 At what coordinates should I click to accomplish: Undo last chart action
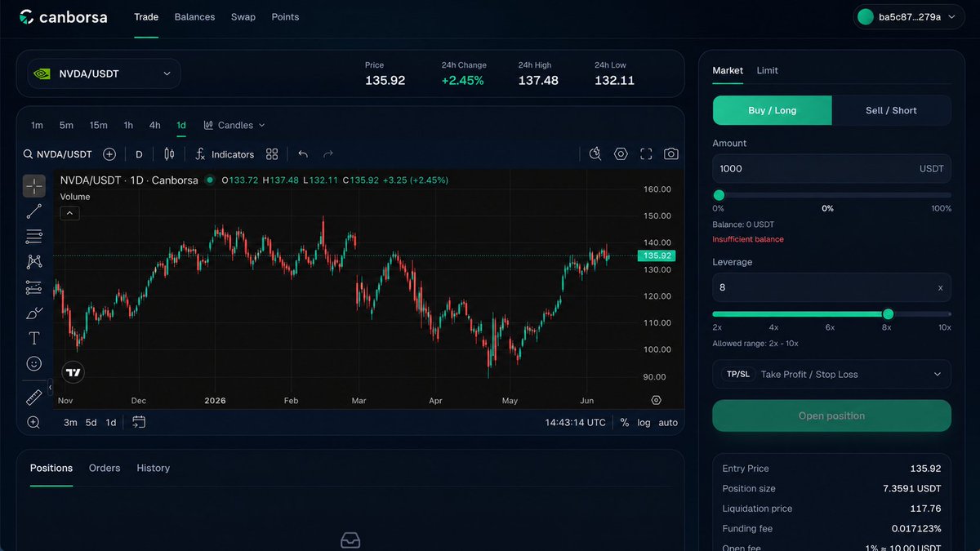pos(303,154)
